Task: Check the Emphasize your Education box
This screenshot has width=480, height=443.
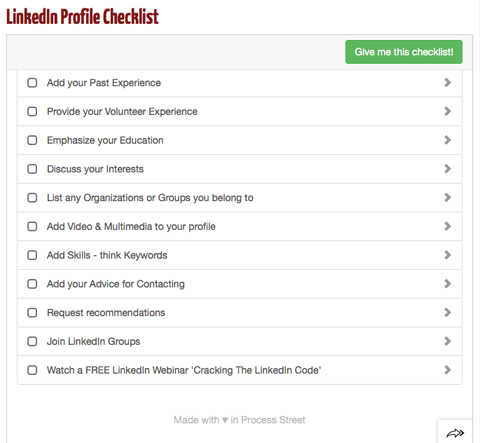Action: click(32, 140)
